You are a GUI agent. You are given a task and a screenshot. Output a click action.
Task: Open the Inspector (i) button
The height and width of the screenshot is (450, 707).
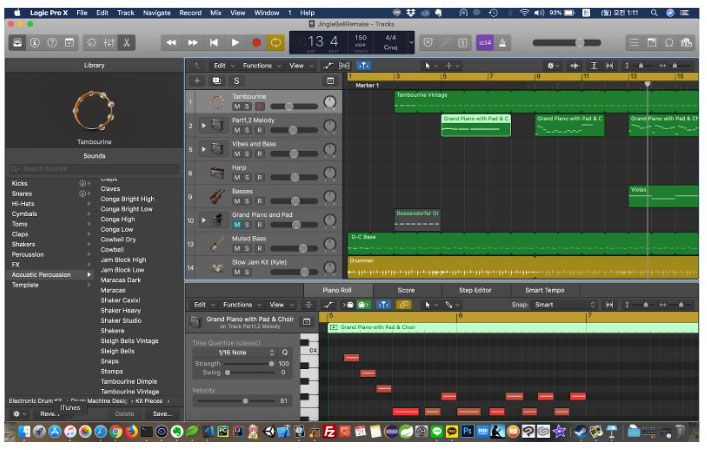[35, 43]
